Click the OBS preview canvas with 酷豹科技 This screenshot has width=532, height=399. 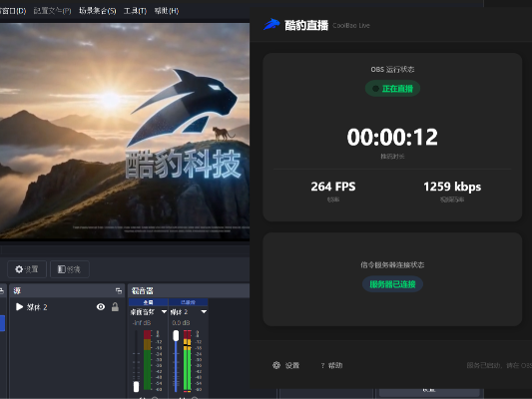point(125,132)
